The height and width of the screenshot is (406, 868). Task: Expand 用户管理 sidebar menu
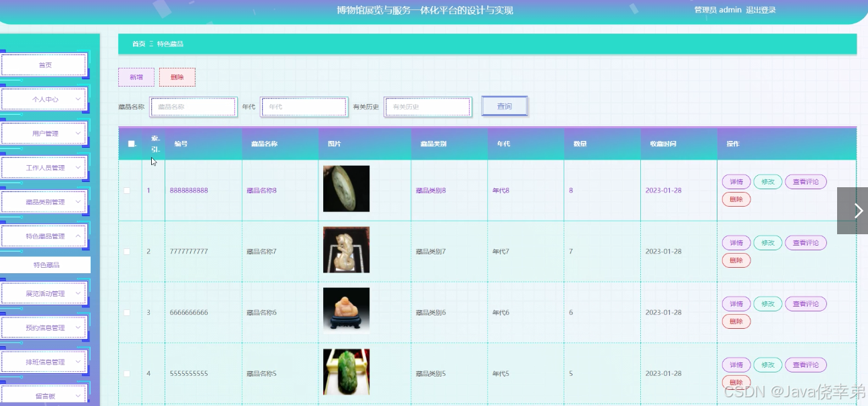click(44, 134)
